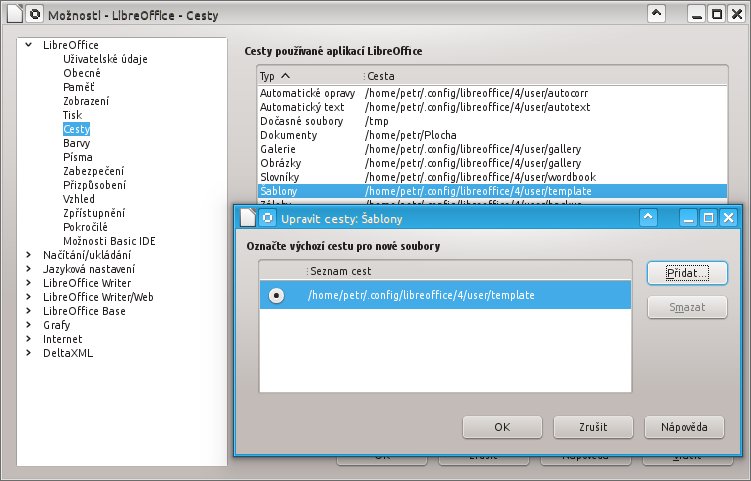Open the Zobrazení settings page
The width and height of the screenshot is (751, 481).
[86, 101]
